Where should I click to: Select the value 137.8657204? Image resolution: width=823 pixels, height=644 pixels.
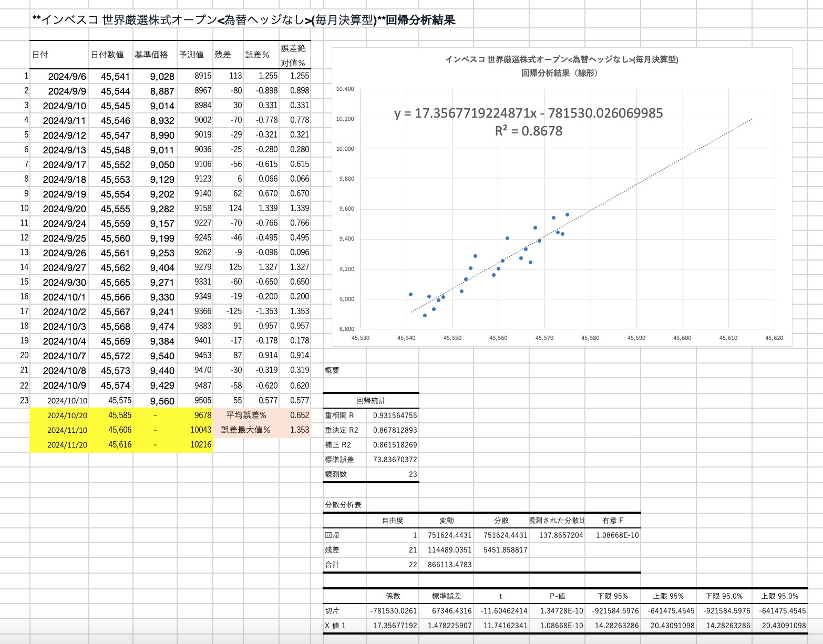tap(561, 535)
